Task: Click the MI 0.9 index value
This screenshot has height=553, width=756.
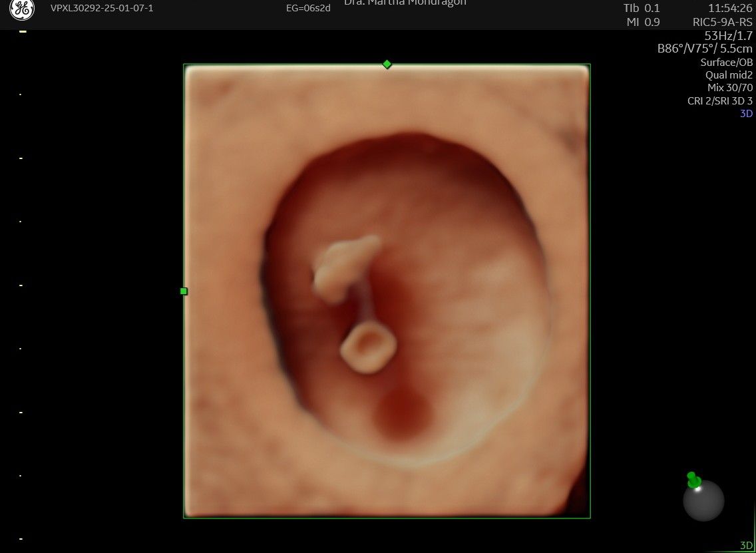Action: (643, 22)
